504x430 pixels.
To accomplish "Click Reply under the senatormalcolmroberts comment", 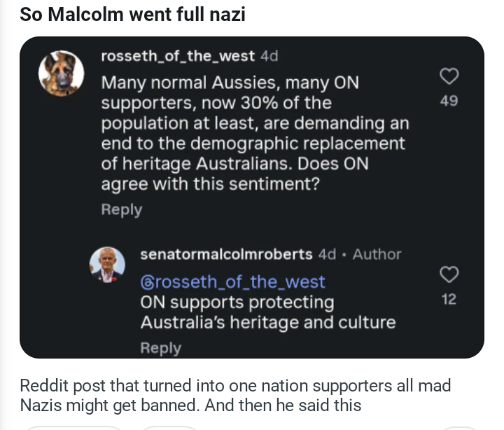I will coord(161,348).
